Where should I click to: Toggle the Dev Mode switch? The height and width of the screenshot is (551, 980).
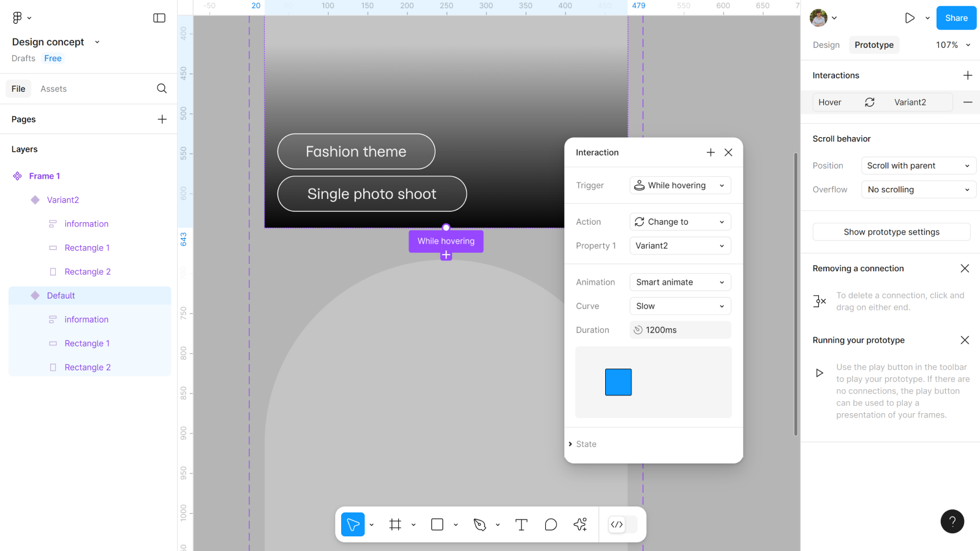[x=623, y=525]
